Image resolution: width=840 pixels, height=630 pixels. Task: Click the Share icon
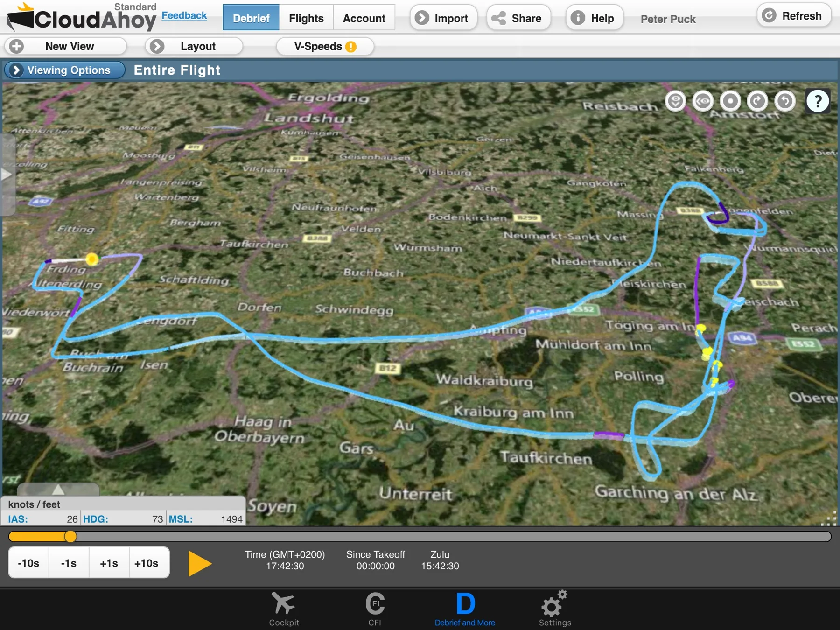pos(499,18)
